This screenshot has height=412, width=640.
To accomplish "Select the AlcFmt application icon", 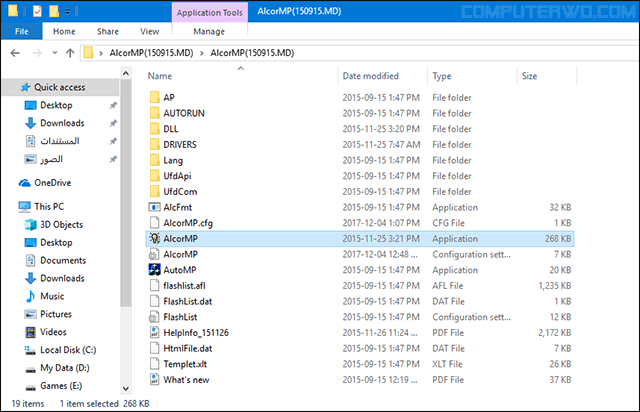I will pos(154,207).
